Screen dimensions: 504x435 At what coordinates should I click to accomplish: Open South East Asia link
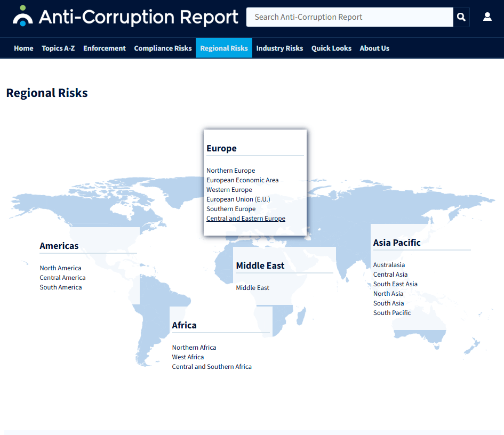pyautogui.click(x=395, y=284)
